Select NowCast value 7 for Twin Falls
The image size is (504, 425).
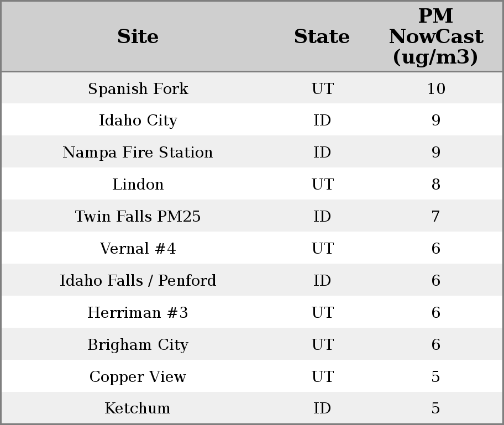point(435,217)
